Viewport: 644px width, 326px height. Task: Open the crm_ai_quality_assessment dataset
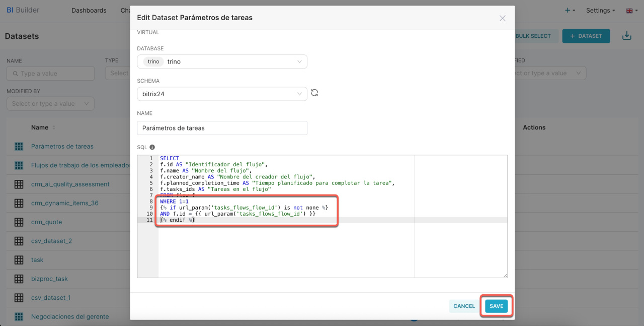point(70,184)
